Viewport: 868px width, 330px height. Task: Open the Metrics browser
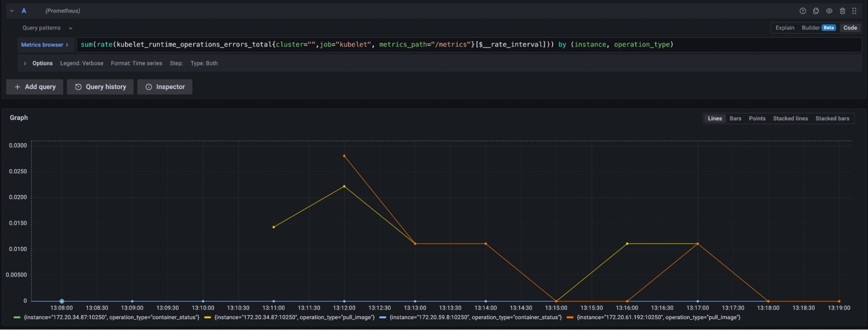[45, 45]
